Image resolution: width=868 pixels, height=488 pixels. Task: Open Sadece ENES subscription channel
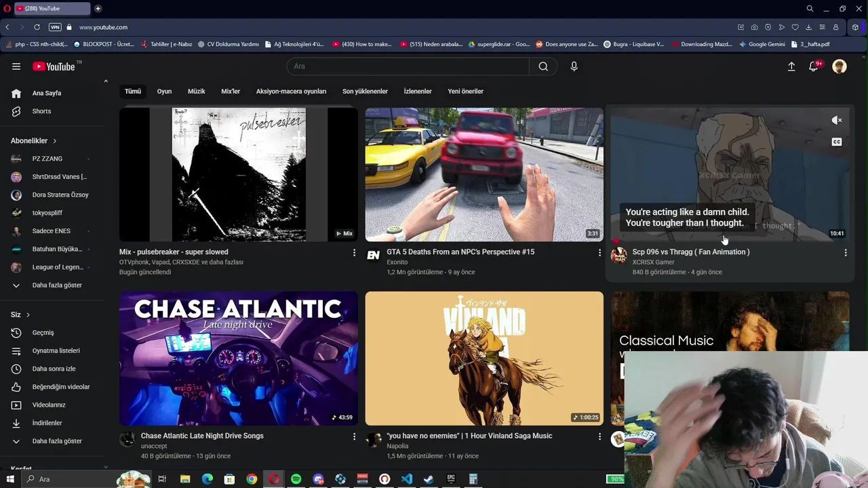click(53, 231)
